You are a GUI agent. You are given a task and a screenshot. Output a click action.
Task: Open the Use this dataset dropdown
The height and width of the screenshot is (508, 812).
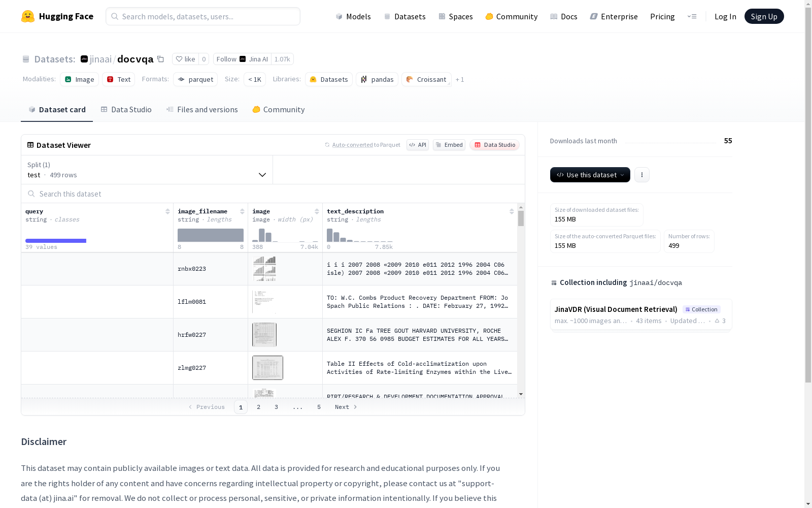(590, 175)
